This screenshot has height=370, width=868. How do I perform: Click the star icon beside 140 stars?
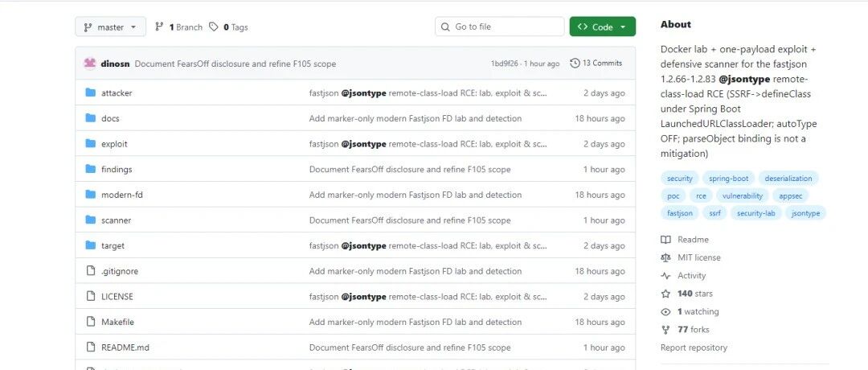click(x=665, y=294)
